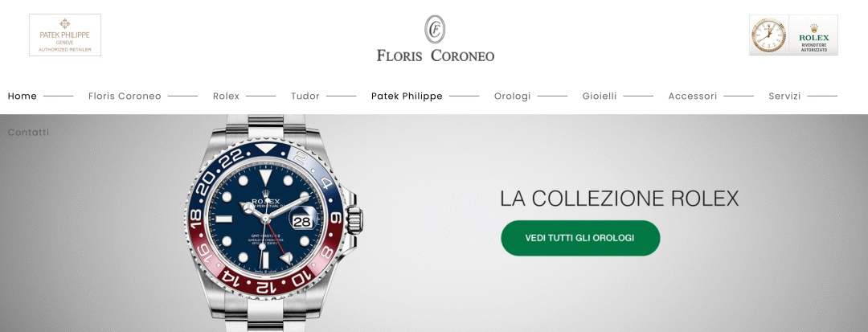Expand the Accessori menu
Viewport: 868px width, 332px height.
point(693,96)
